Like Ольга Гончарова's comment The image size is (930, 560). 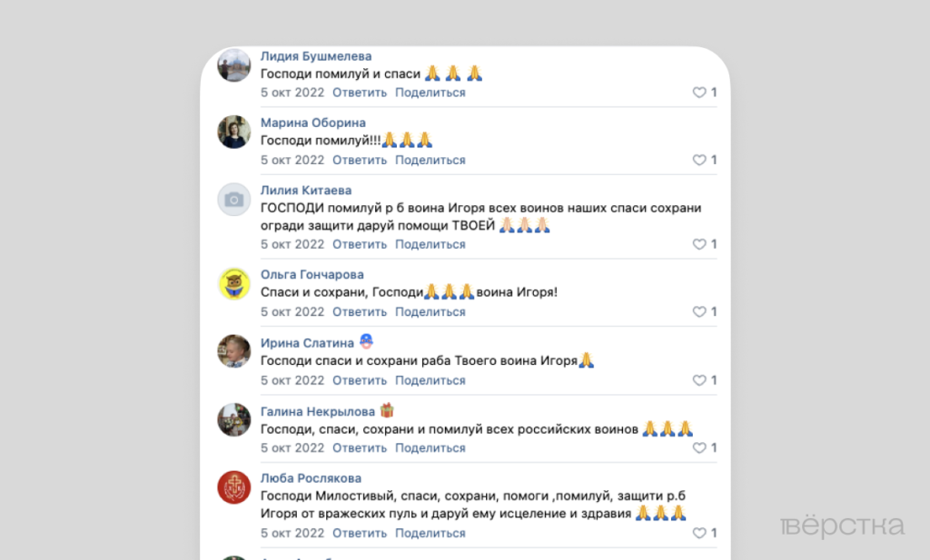699,311
